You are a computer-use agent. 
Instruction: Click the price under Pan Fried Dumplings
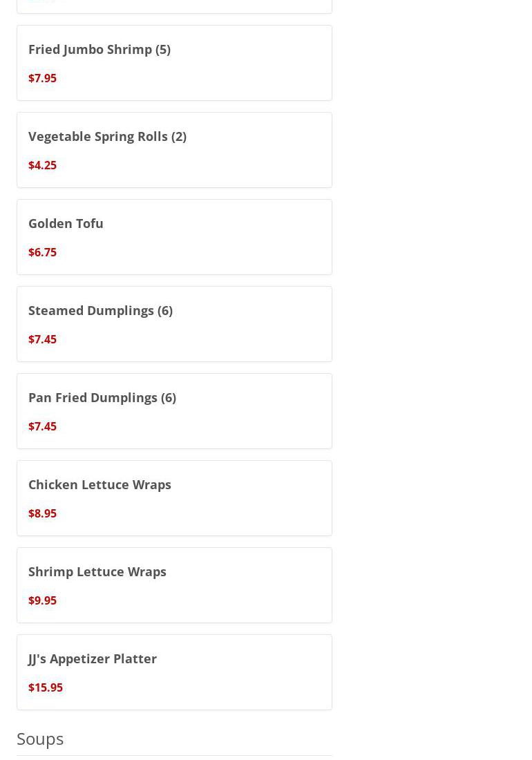43,426
